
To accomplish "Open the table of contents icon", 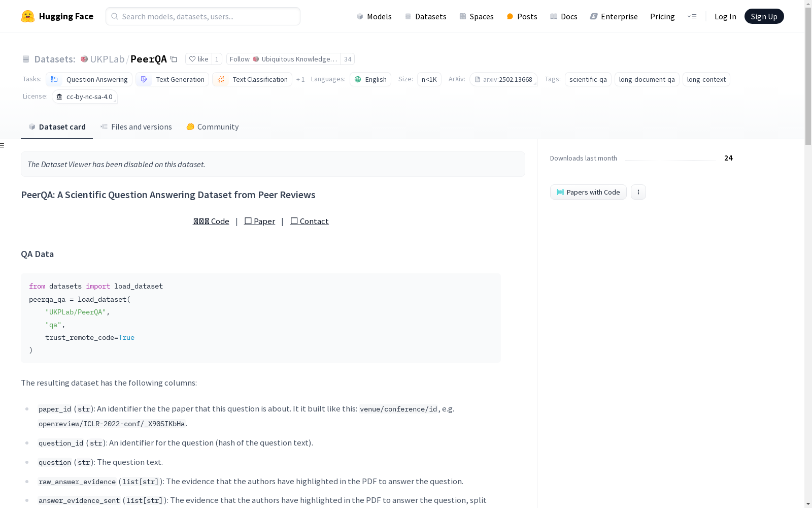I will (x=3, y=145).
